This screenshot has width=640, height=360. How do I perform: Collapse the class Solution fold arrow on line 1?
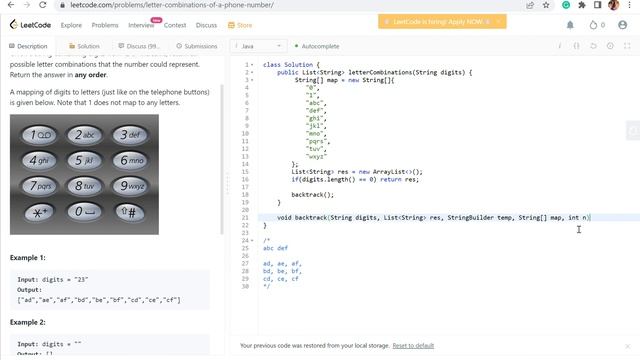(252, 65)
